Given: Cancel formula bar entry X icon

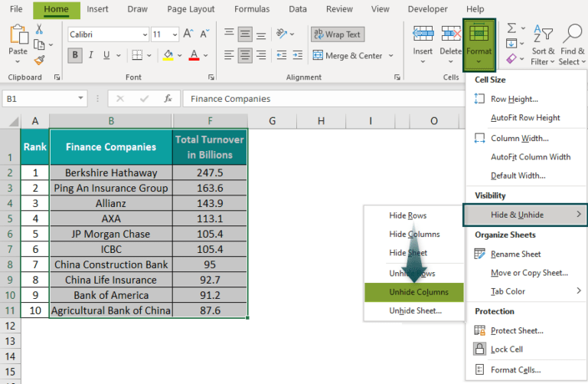Looking at the screenshot, I should coord(120,99).
